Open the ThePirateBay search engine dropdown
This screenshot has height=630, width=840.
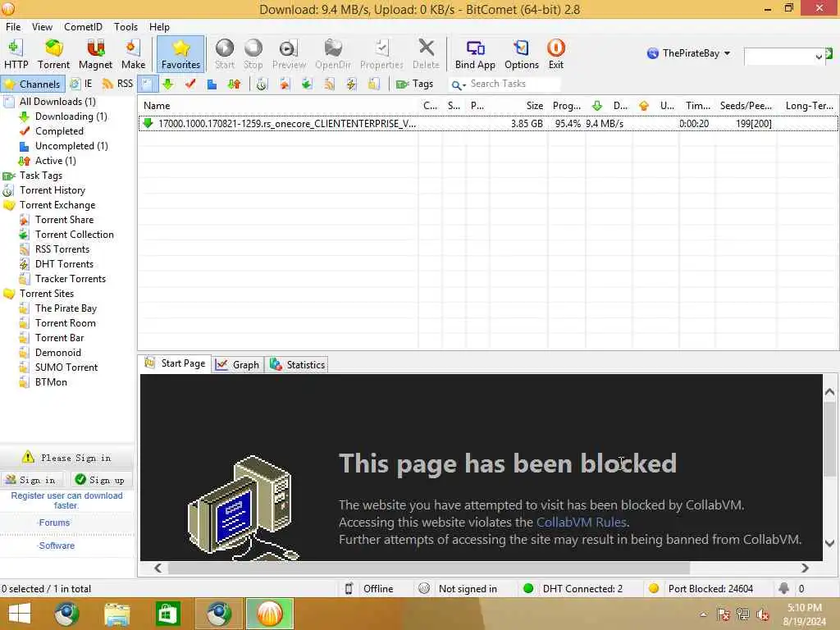pyautogui.click(x=688, y=53)
